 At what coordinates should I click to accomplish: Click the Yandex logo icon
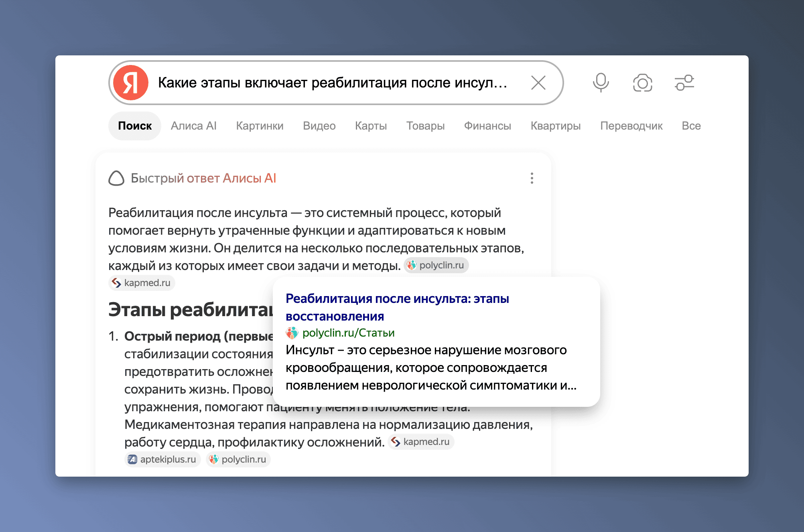[131, 83]
